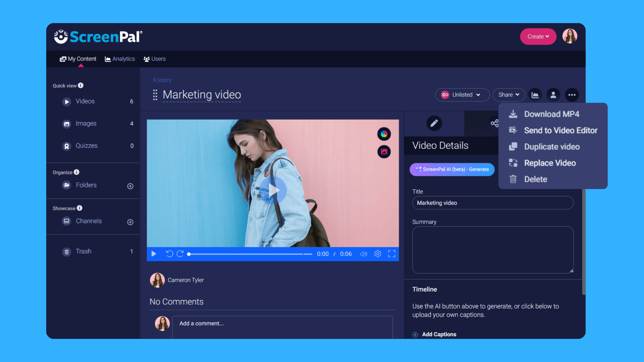Viewport: 644px width, 362px height.
Task: Click the center play overlay on video
Action: click(x=273, y=190)
